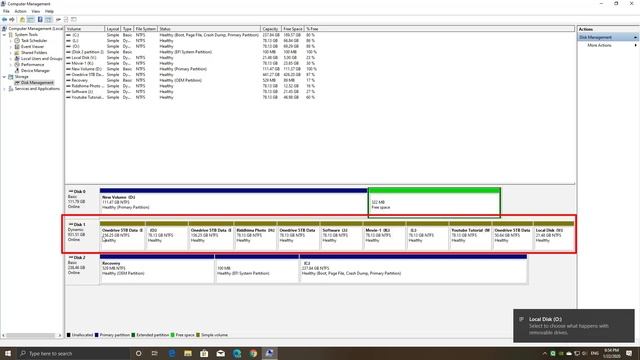Viewport: 640px width, 360px height.
Task: Sort by the File System column header
Action: (146, 29)
